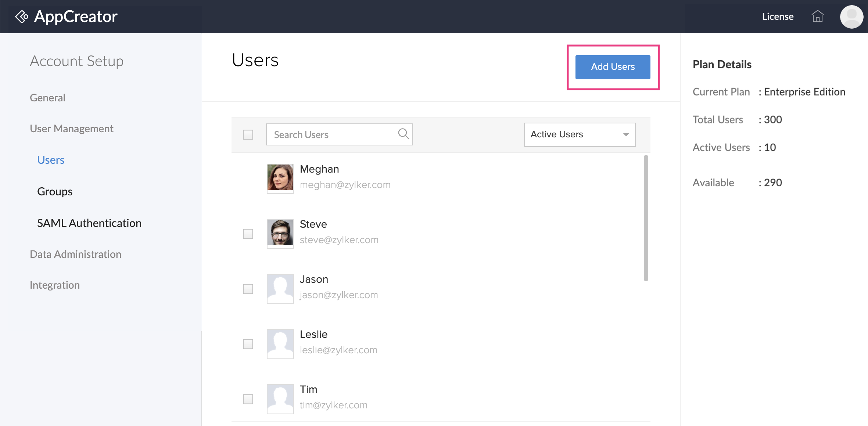The image size is (868, 426).
Task: Open the Groups menu item
Action: 55,191
